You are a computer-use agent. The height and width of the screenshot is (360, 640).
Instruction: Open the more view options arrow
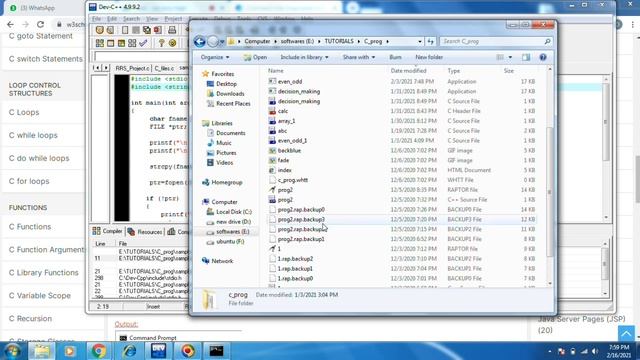[510, 57]
